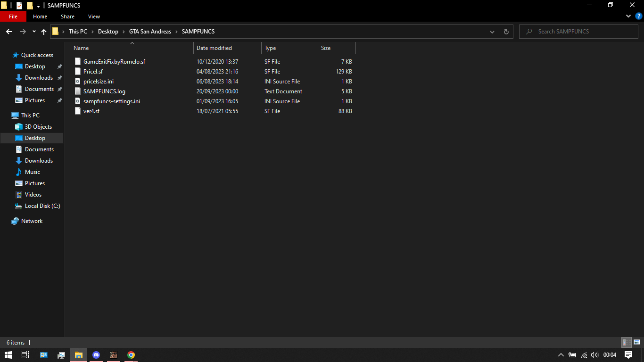
Task: Select the Pricel.sf file
Action: coord(93,72)
